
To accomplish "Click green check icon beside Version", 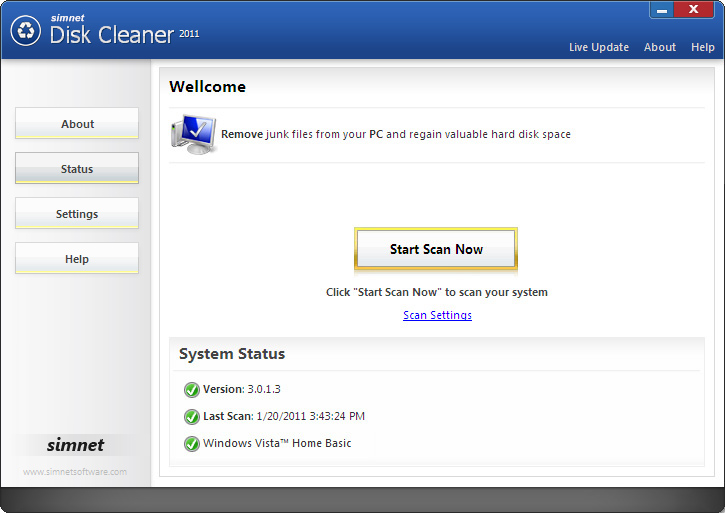I will pos(191,389).
